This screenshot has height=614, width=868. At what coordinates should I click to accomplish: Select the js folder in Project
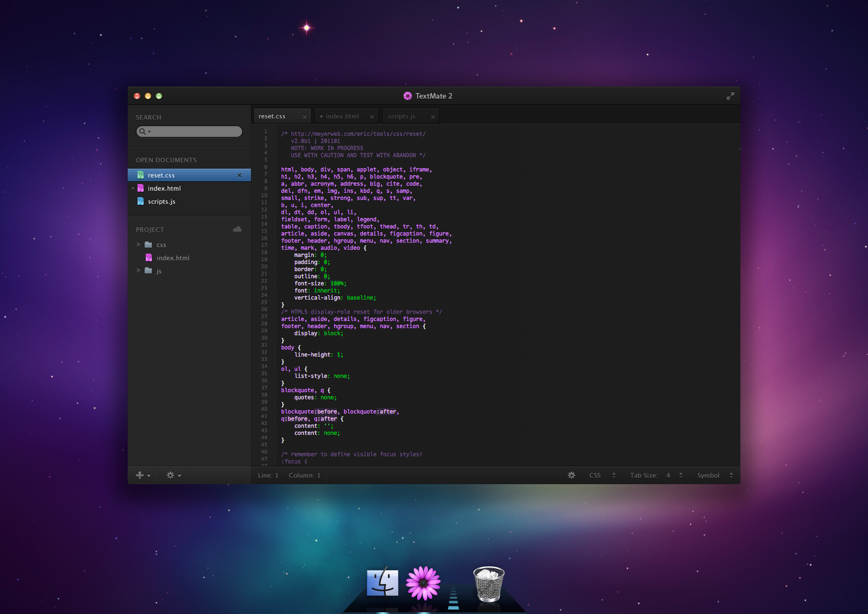(189, 271)
